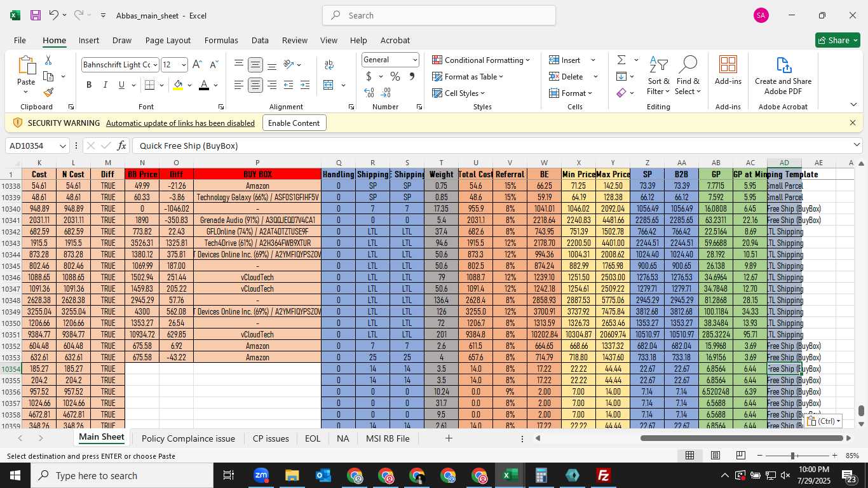
Task: Switch to the Insert ribbon tab
Action: point(89,40)
